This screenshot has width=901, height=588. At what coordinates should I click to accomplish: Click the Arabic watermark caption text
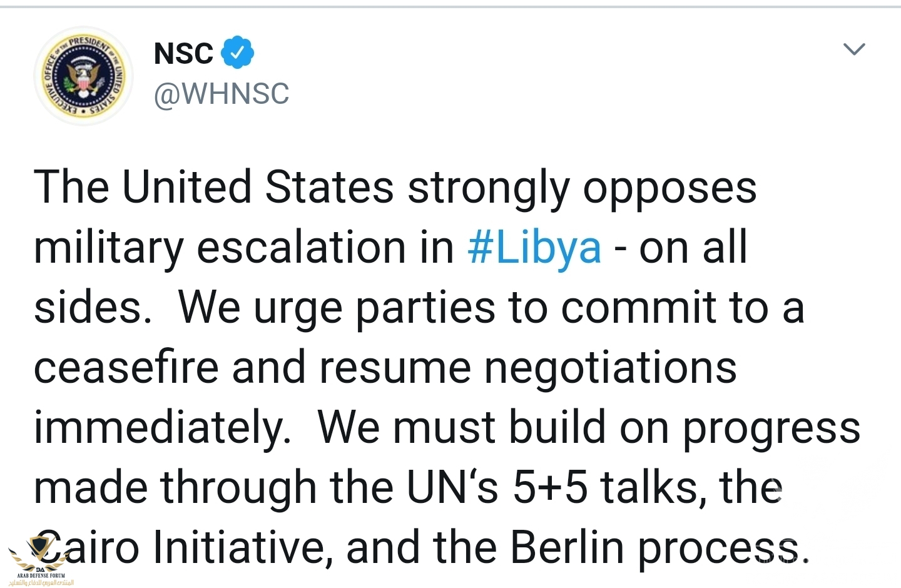point(41,583)
